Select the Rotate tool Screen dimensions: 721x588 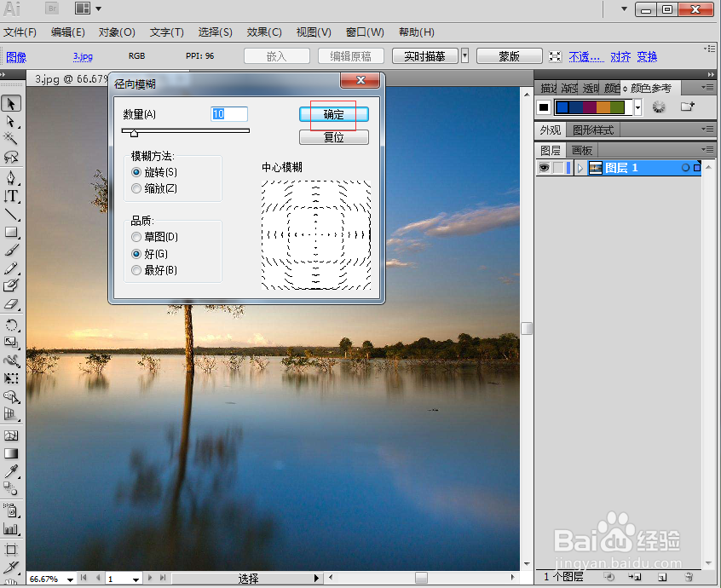click(10, 326)
